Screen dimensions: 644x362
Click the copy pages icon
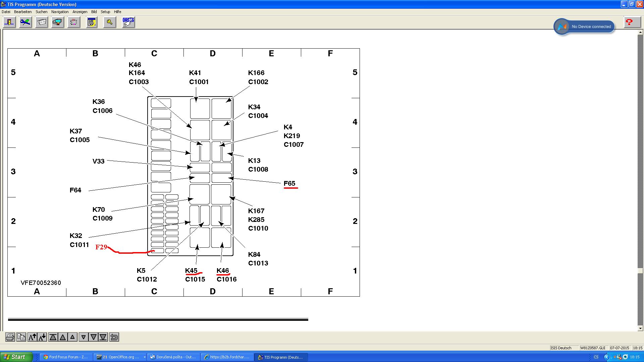(x=21, y=337)
